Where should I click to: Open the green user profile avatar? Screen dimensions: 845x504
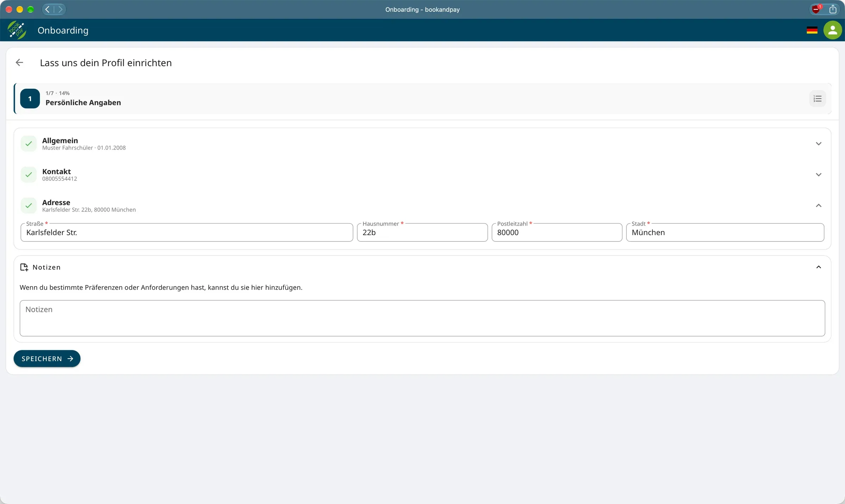pos(832,30)
